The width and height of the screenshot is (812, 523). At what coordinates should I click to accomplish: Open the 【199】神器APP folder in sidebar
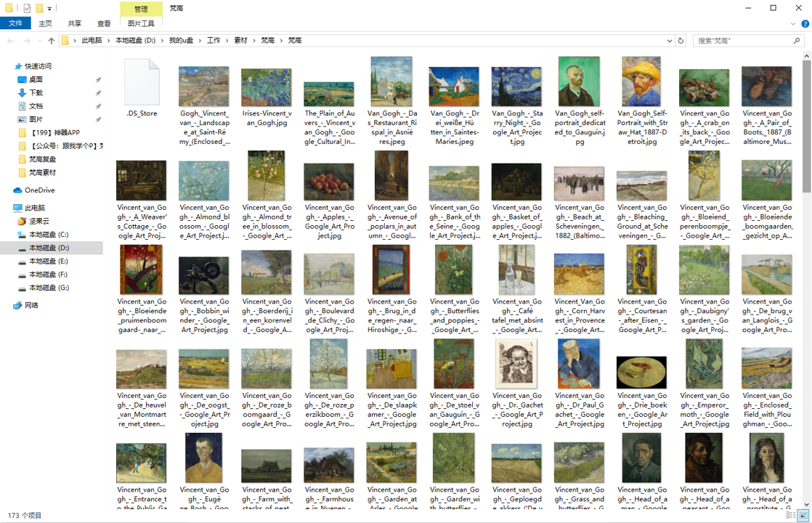pyautogui.click(x=49, y=132)
